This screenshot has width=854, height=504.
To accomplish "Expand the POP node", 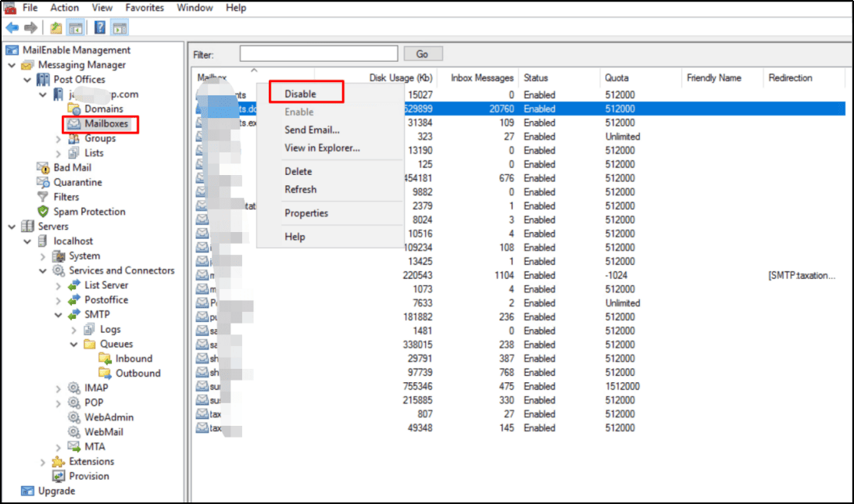I will [59, 403].
